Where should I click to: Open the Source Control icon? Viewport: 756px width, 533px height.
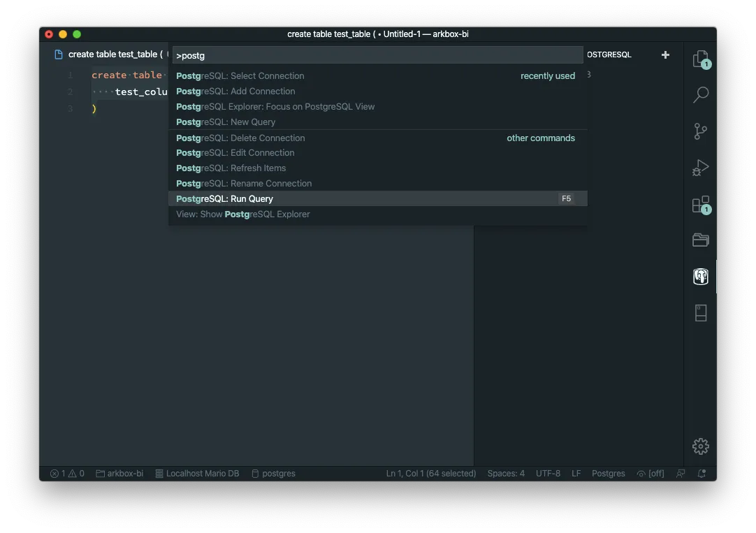[701, 131]
